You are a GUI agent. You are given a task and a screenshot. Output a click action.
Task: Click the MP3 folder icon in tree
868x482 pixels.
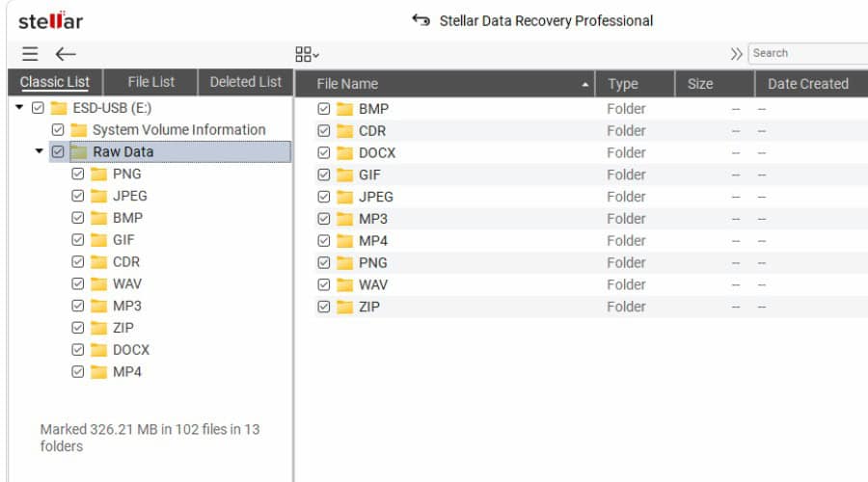[98, 306]
